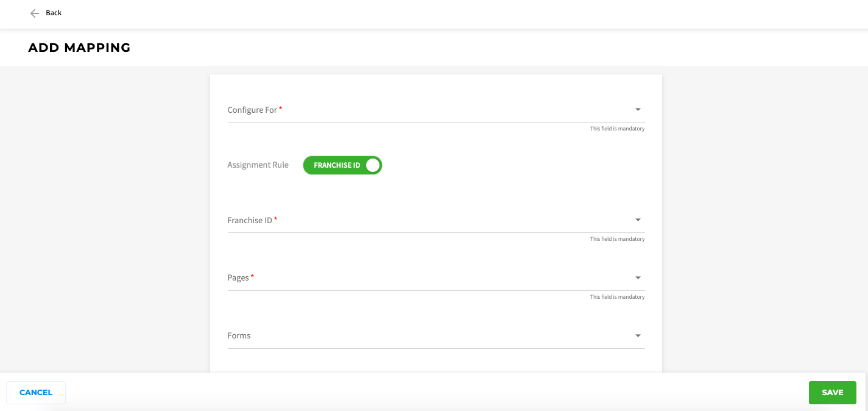
Task: Click the red asterisk beside Pages
Action: tap(253, 277)
